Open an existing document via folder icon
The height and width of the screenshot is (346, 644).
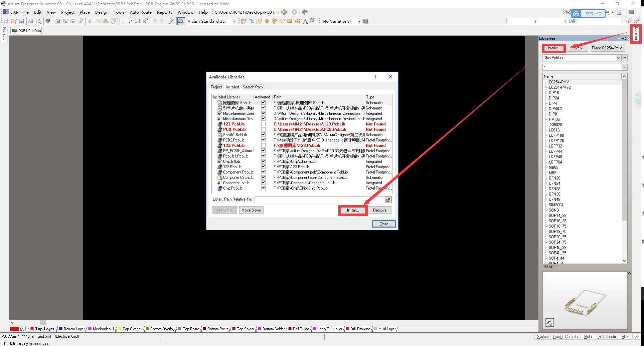pos(14,21)
